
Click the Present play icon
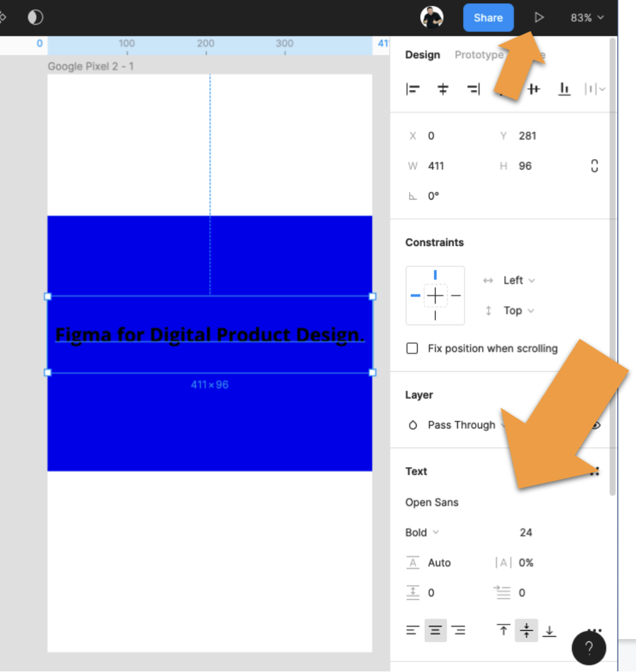(539, 18)
